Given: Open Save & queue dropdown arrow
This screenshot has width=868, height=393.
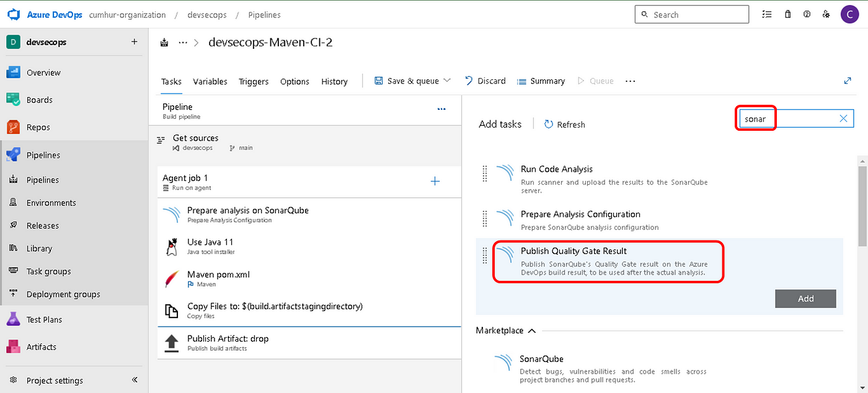Looking at the screenshot, I should [447, 81].
